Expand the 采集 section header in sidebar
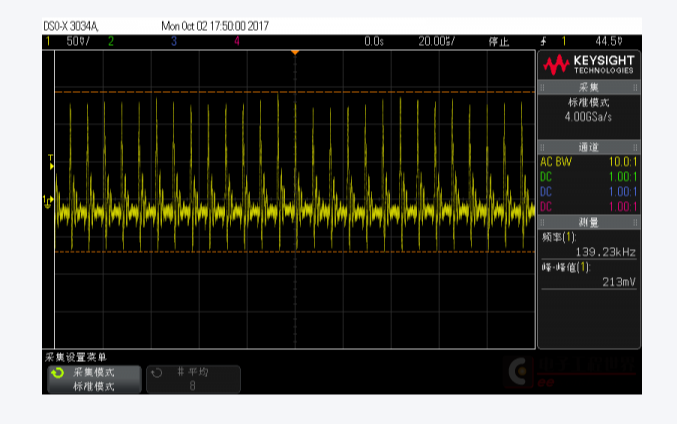 pos(588,88)
